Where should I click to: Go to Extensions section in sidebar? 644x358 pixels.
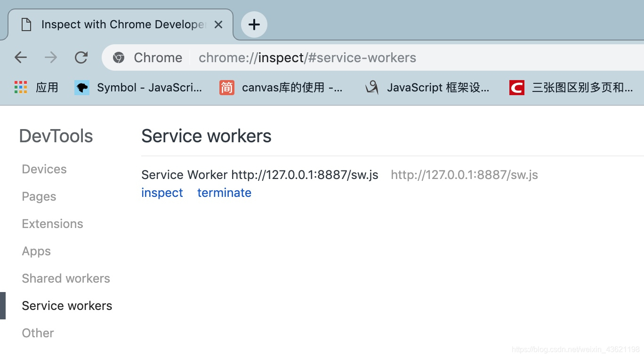click(x=52, y=224)
